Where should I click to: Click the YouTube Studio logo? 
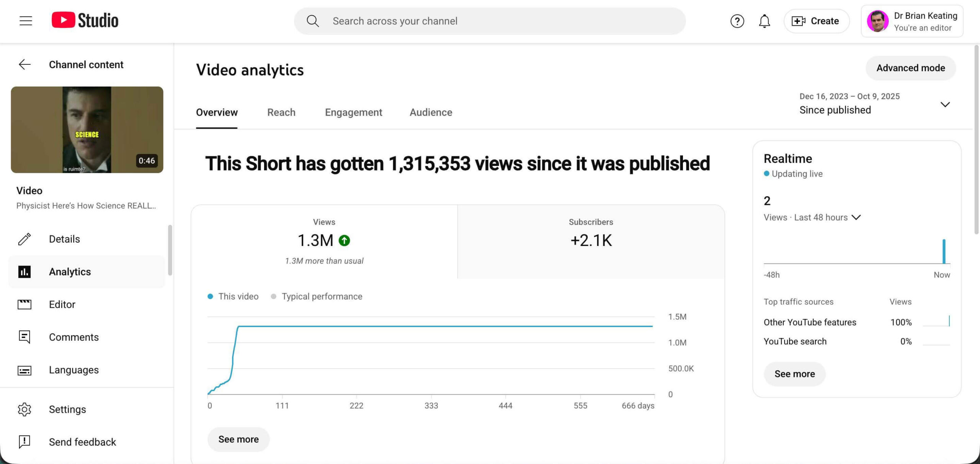point(85,21)
